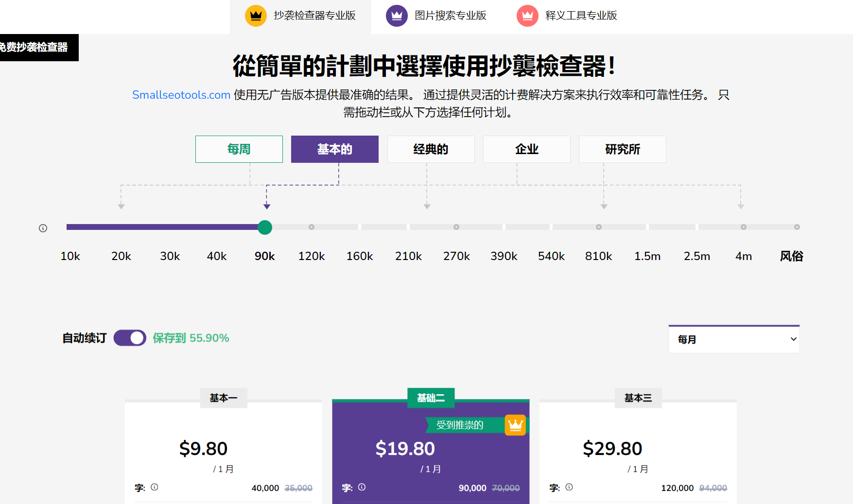Switch to the 企业 plan tab
This screenshot has width=853, height=504.
(x=526, y=149)
